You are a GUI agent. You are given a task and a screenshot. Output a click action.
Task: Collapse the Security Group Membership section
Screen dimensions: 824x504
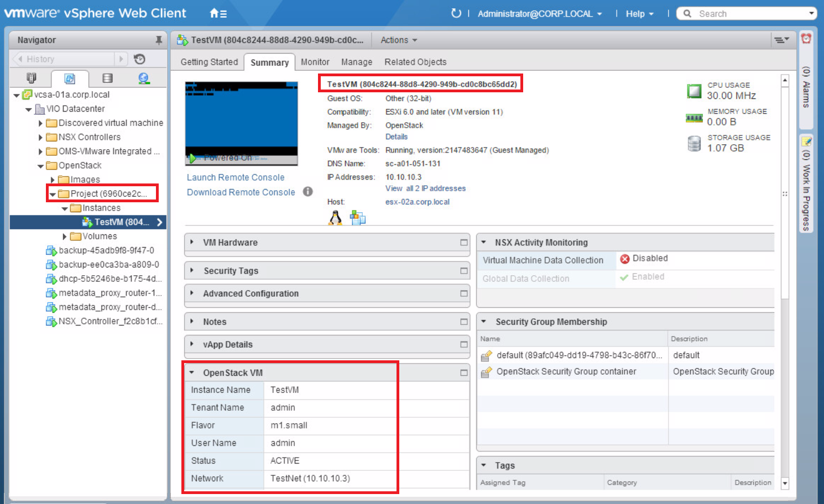(484, 321)
